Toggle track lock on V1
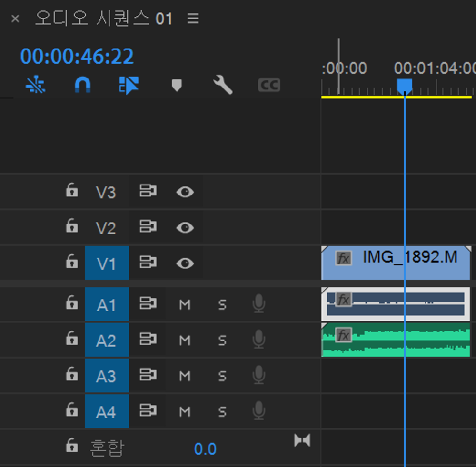 [x=72, y=262]
